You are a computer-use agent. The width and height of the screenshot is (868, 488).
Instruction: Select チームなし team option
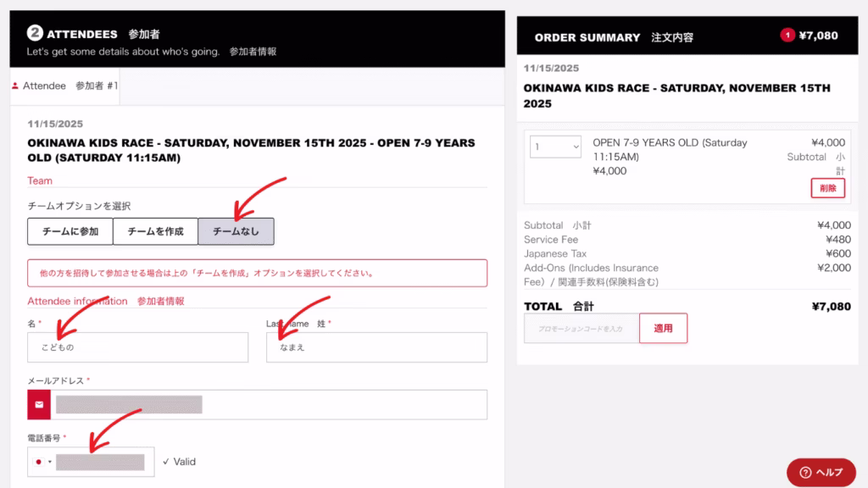point(236,231)
